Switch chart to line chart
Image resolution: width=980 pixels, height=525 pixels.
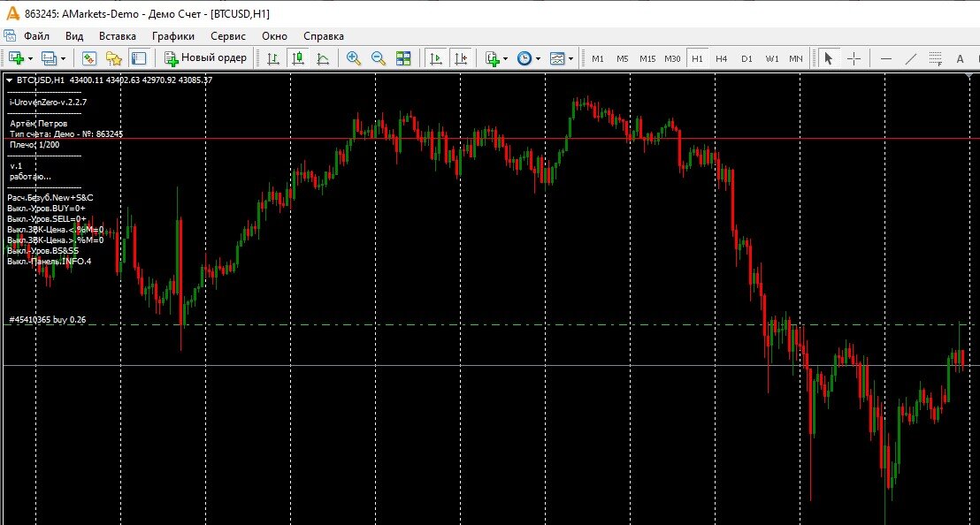click(323, 58)
